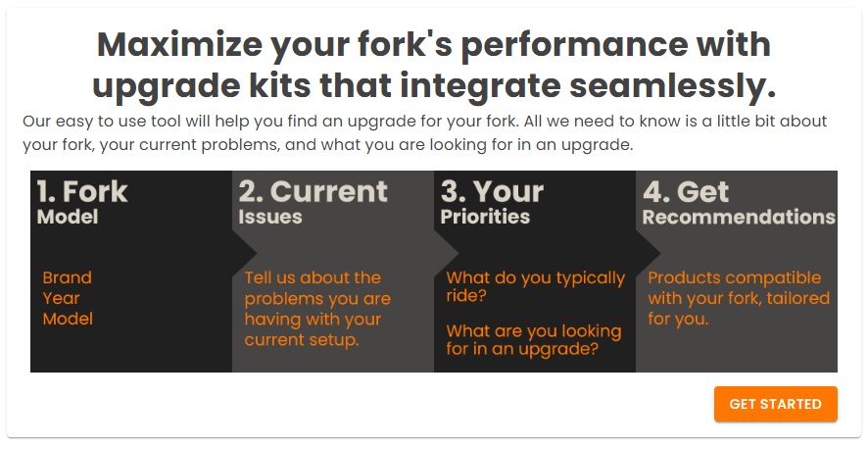Click the orange "Model" item below Year
The height and width of the screenshot is (449, 868).
[68, 319]
